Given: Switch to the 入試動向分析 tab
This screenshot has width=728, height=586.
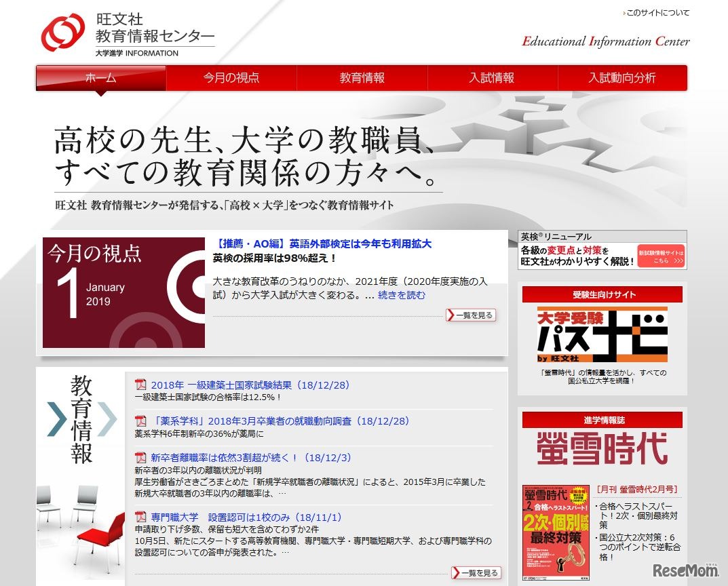Looking at the screenshot, I should tap(621, 78).
